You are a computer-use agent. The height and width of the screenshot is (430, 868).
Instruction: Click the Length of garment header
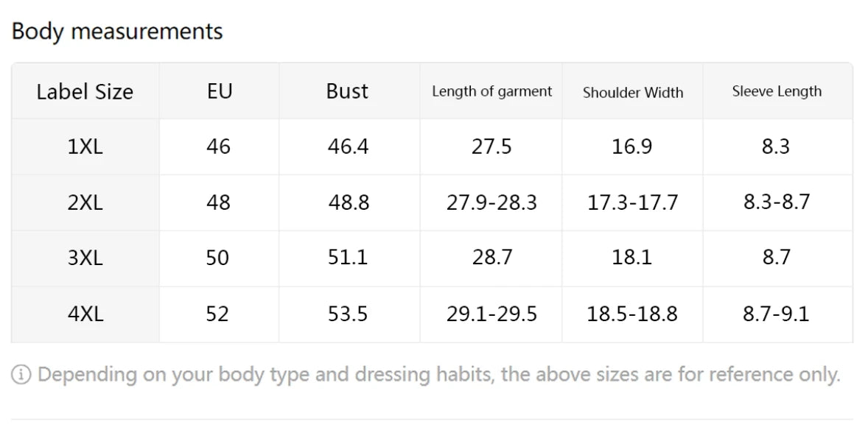point(491,91)
